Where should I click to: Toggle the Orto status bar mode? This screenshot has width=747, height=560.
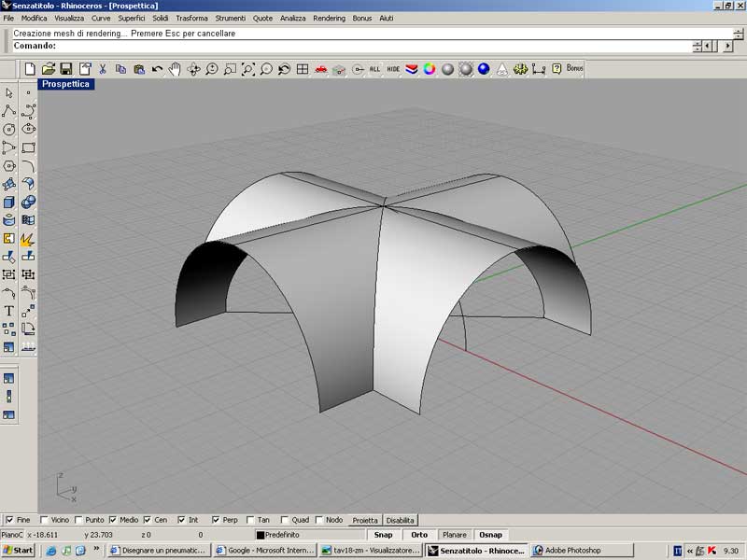pyautogui.click(x=419, y=535)
